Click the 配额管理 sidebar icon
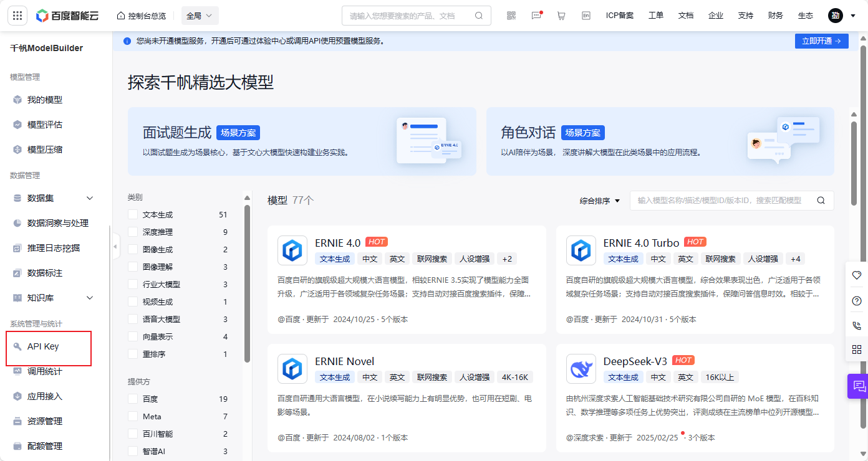This screenshot has height=461, width=868. pos(17,446)
